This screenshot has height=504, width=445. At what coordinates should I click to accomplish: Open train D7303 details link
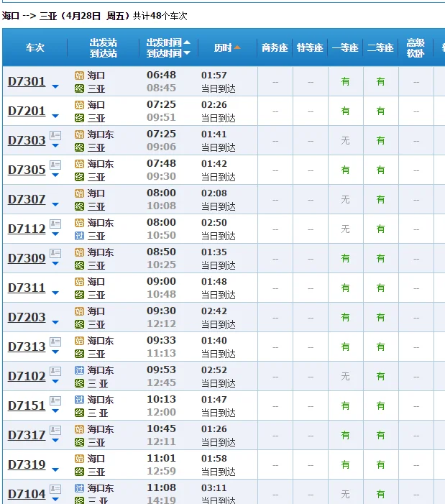pos(27,140)
